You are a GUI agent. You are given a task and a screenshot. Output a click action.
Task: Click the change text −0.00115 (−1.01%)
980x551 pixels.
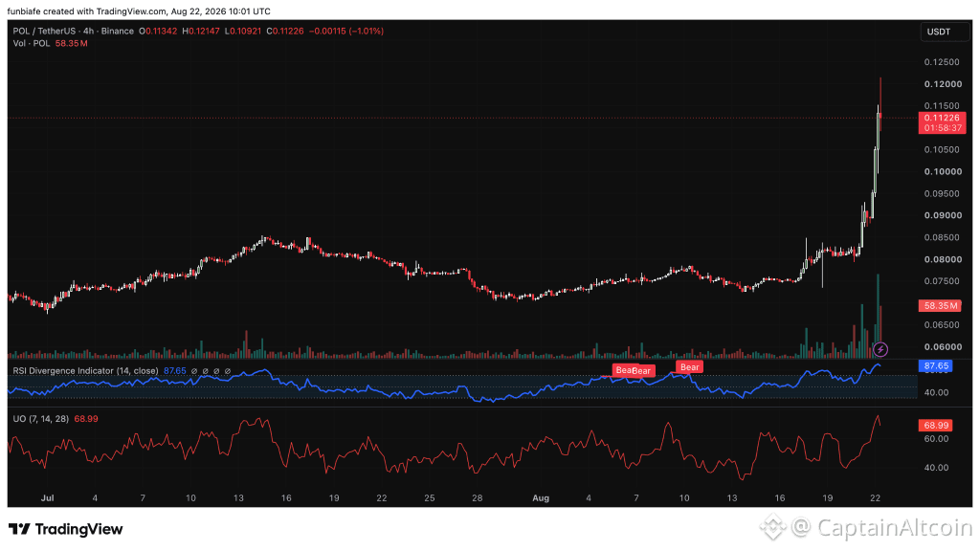(x=346, y=31)
